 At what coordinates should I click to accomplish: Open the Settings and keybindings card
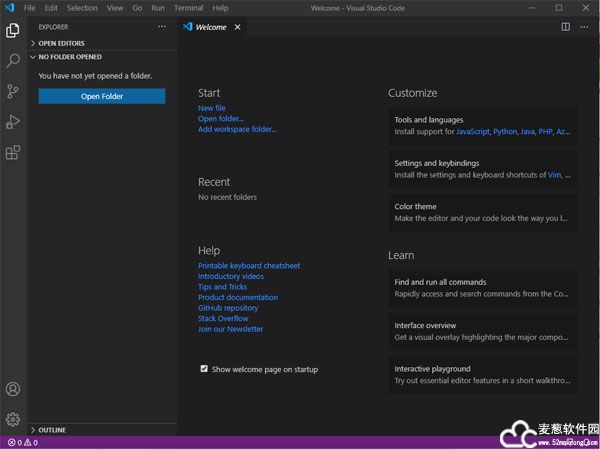click(x=483, y=169)
